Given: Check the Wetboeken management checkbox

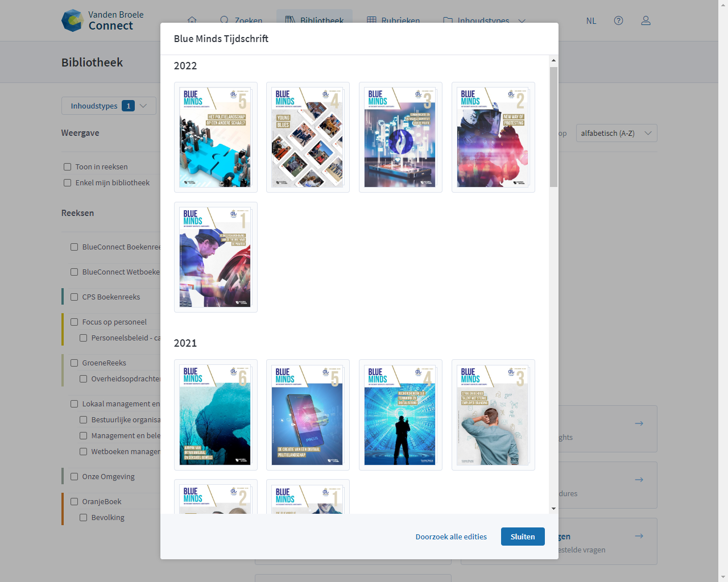Looking at the screenshot, I should click(x=84, y=451).
